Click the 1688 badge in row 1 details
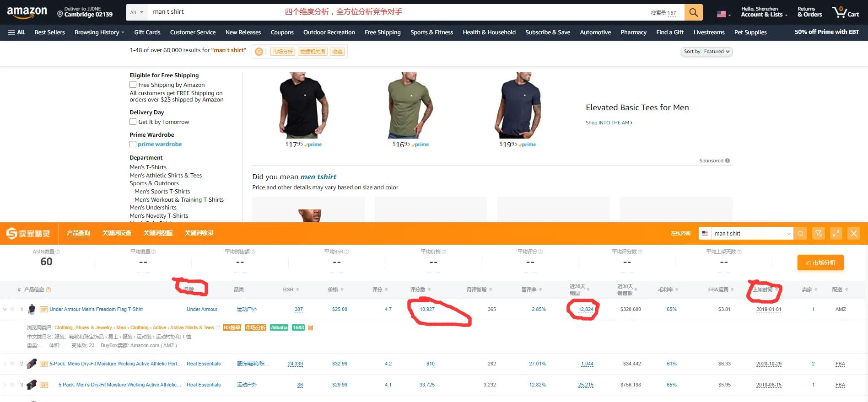The width and height of the screenshot is (868, 402). 298,327
